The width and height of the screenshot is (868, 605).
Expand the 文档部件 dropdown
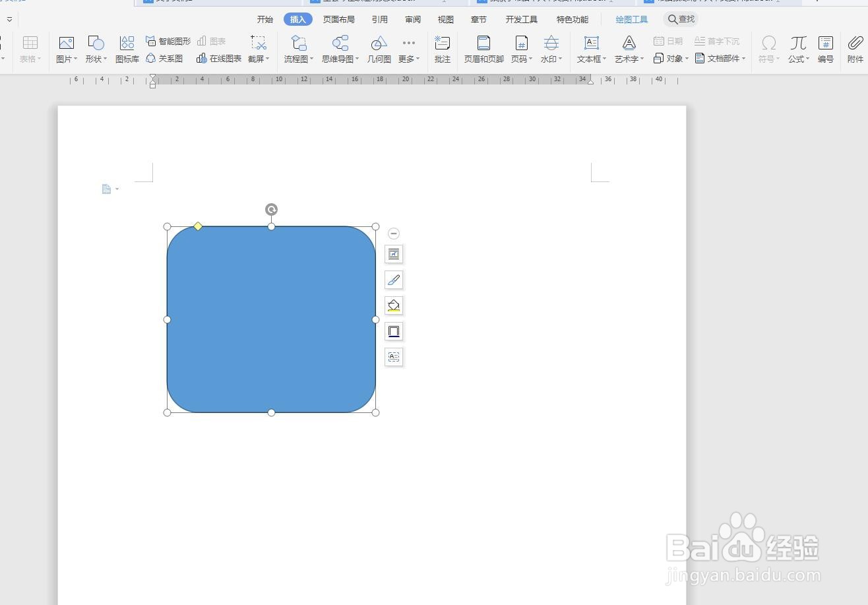(x=743, y=58)
